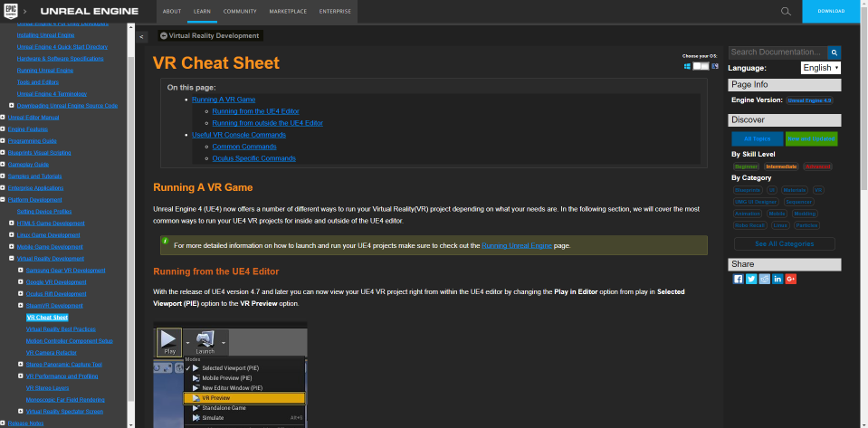Share page on Google Plus

(790, 279)
